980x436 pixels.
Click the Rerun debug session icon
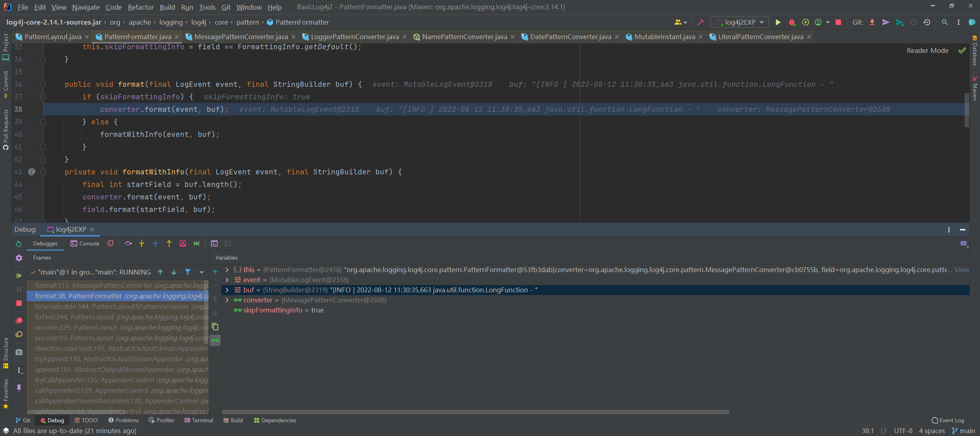click(x=19, y=244)
